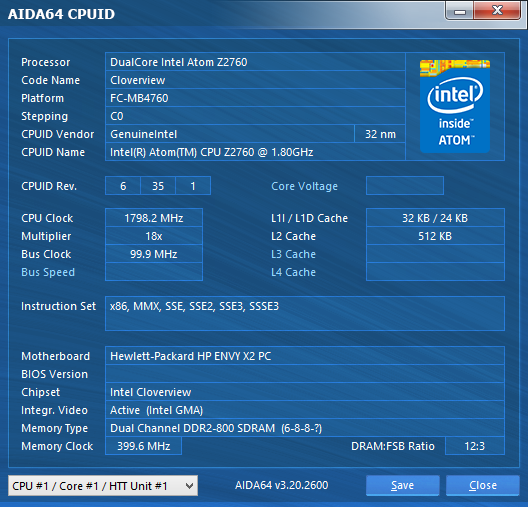The width and height of the screenshot is (528, 507).
Task: Open the CPU #1 / Core #1 dropdown
Action: click(103, 485)
